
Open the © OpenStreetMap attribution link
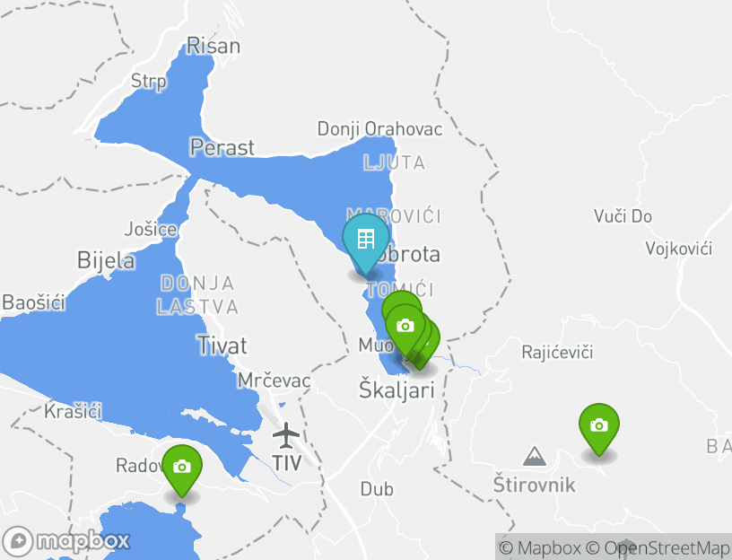coord(658,547)
